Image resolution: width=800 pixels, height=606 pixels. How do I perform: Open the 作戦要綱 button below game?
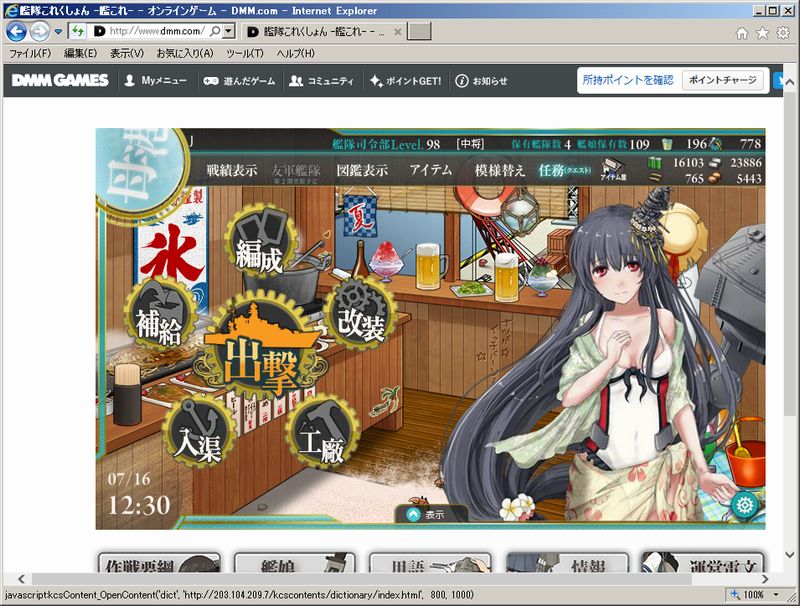click(159, 562)
